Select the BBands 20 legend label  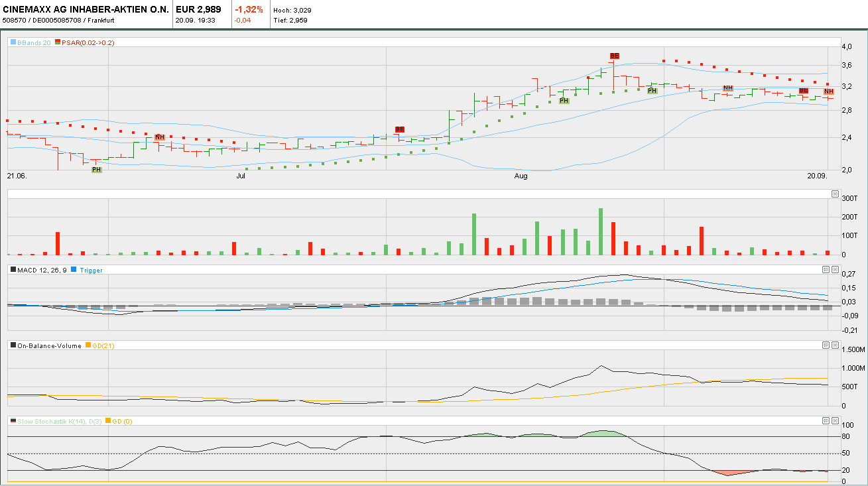[34, 42]
